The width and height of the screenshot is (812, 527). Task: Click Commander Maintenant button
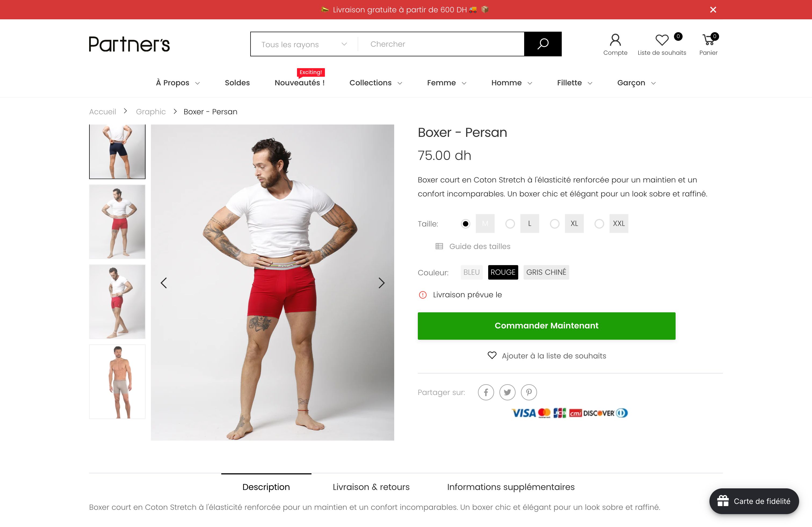pyautogui.click(x=546, y=325)
